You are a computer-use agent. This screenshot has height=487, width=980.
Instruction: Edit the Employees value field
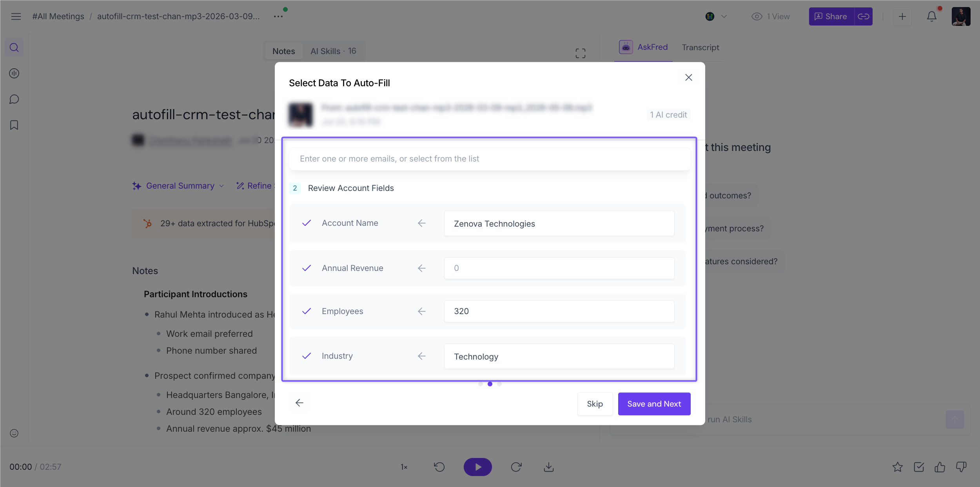point(559,311)
